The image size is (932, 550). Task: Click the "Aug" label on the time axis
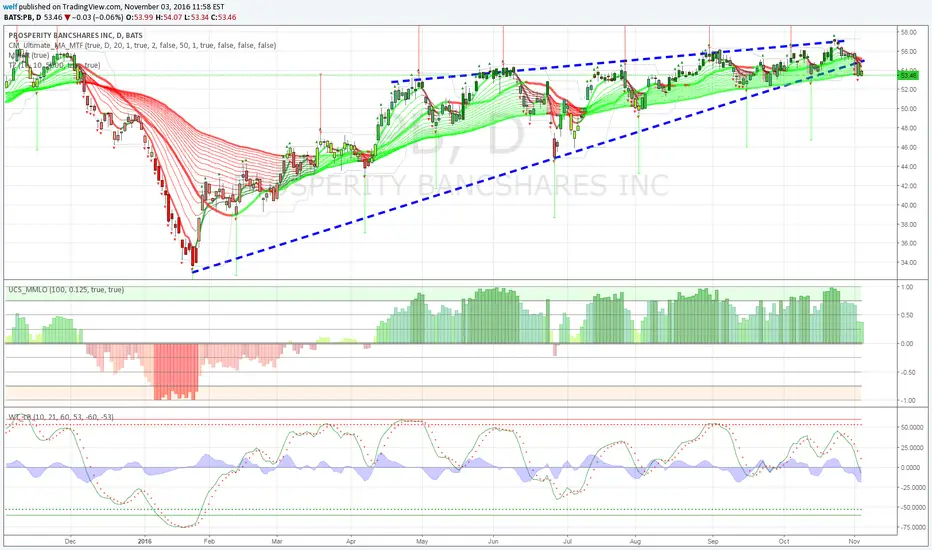click(x=635, y=542)
